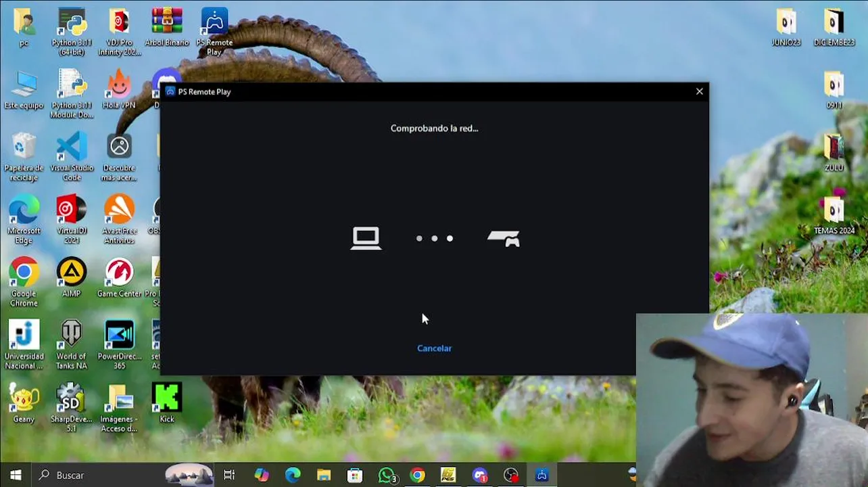Click the landscape search highlight in taskbar
The height and width of the screenshot is (487, 868).
(x=189, y=475)
